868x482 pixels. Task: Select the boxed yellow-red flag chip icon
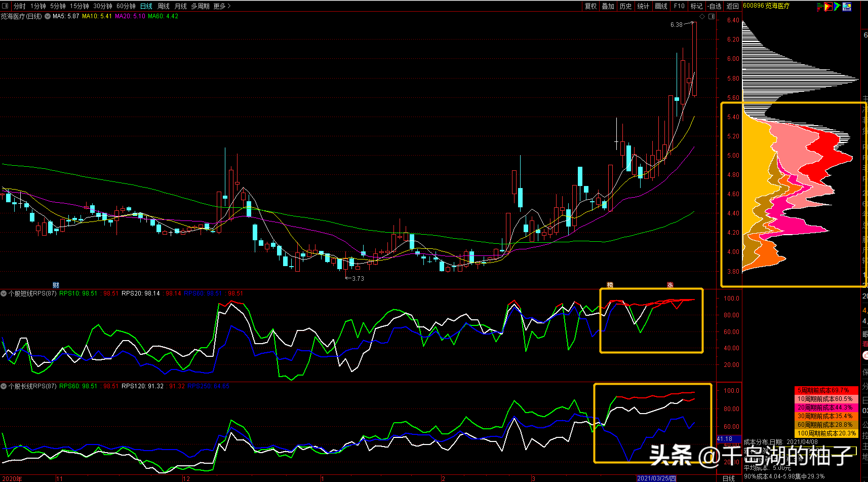click(828, 7)
